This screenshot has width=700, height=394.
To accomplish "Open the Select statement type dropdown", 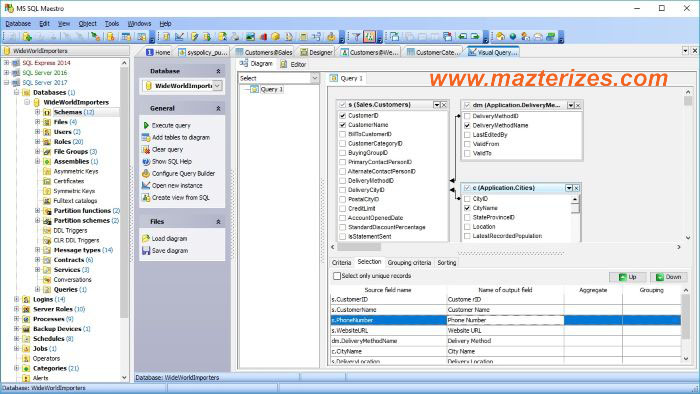I will 315,78.
